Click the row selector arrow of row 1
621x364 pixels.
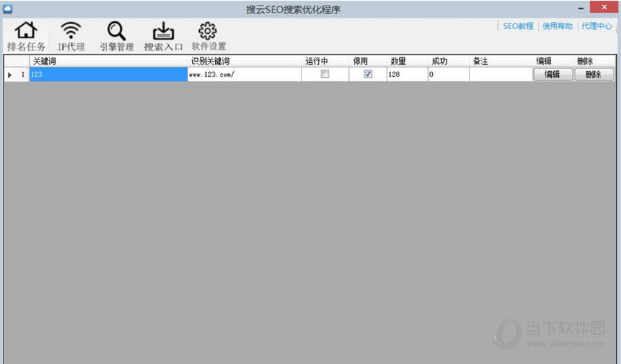[x=10, y=75]
